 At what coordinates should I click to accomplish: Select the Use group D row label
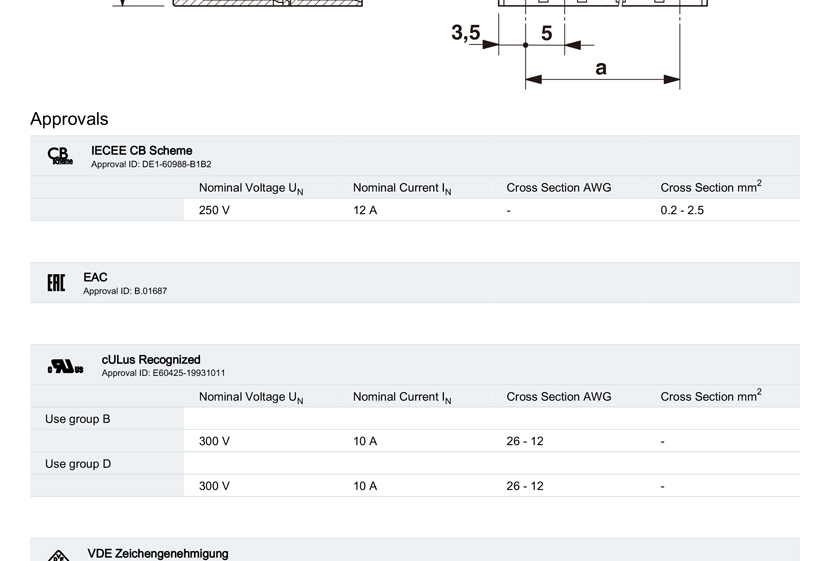tap(78, 464)
